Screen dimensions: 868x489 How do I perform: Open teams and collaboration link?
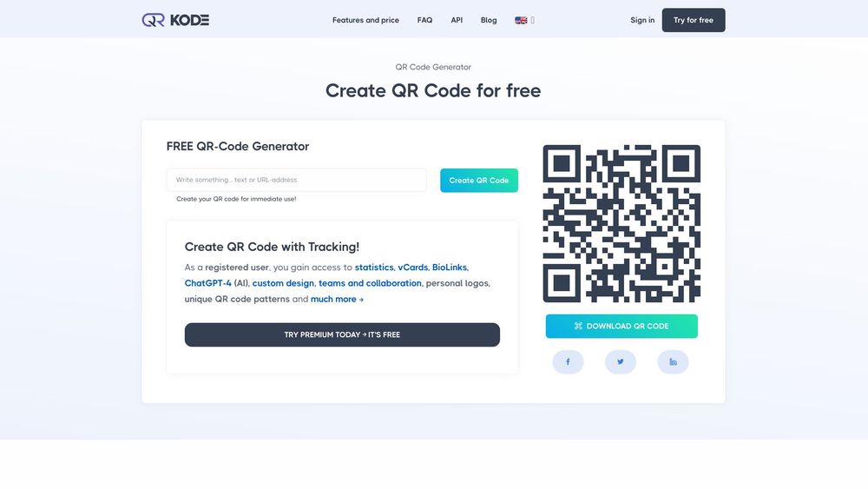tap(370, 283)
